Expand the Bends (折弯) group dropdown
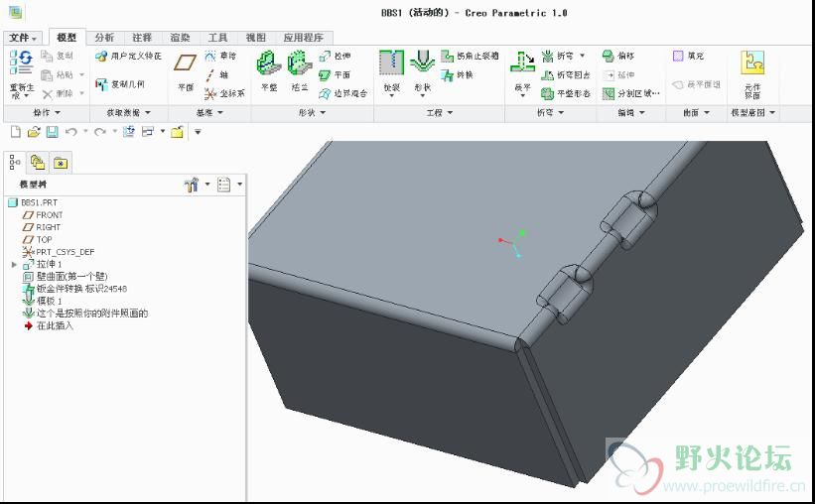815x504 pixels. click(550, 113)
